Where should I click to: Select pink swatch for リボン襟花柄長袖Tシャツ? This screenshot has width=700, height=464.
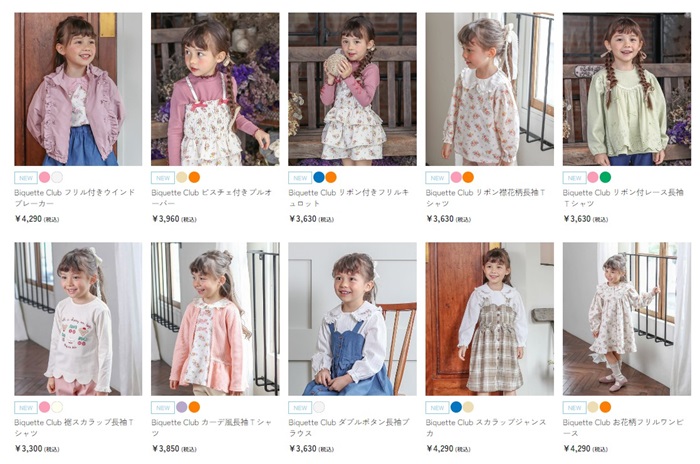(x=456, y=177)
